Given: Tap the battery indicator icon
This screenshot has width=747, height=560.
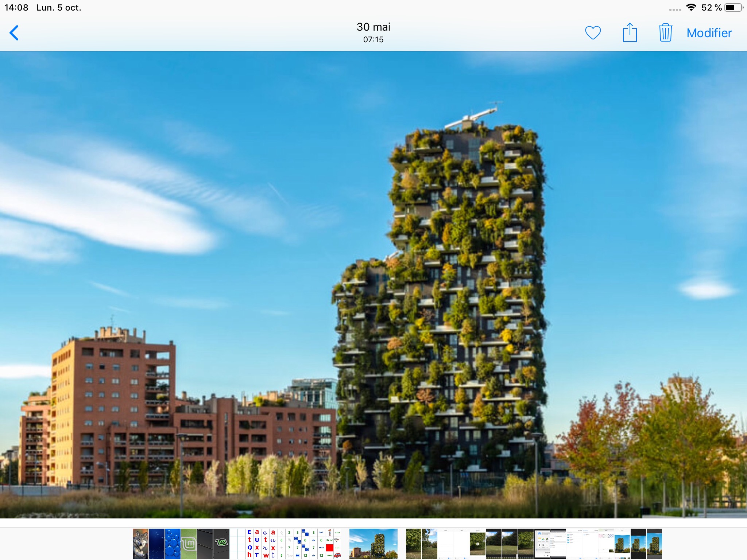Looking at the screenshot, I should [733, 8].
